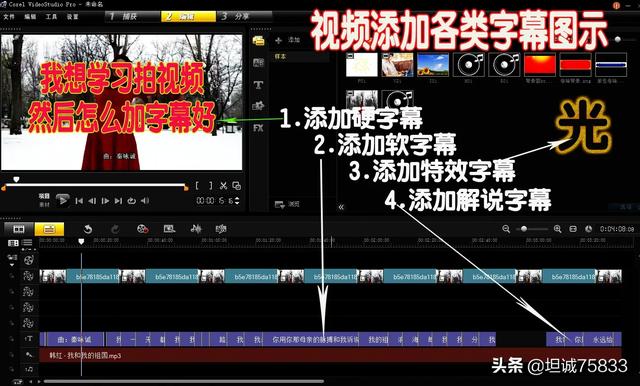The height and width of the screenshot is (386, 640).
Task: Click the preview scrubber handle
Action: tap(16, 180)
